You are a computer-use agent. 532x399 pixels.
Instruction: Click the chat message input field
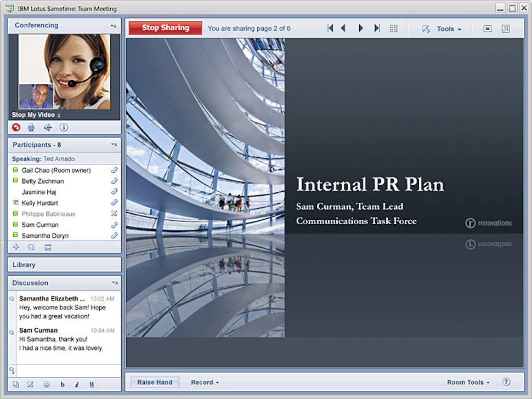[68, 371]
